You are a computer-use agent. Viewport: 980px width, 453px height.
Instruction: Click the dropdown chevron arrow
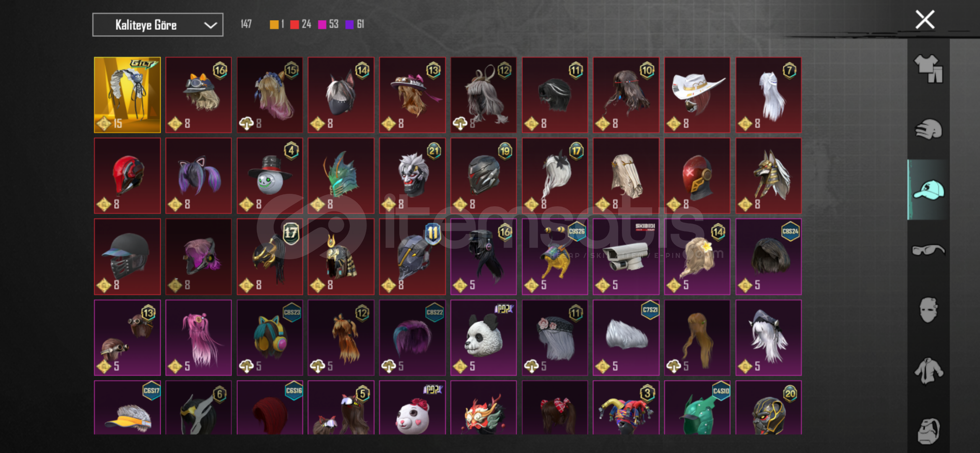[210, 25]
